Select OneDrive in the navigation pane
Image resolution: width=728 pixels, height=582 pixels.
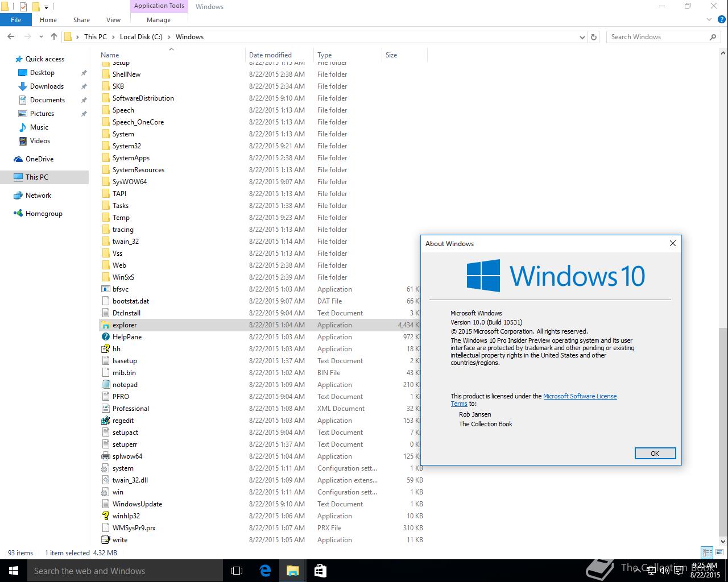[x=39, y=159]
